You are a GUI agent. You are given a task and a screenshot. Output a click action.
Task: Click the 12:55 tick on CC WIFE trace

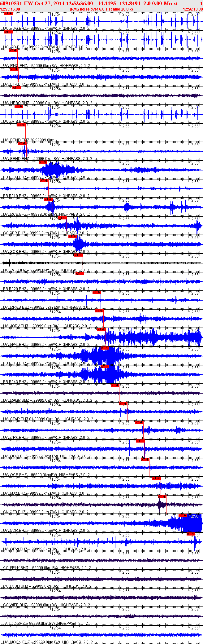[125, 591]
